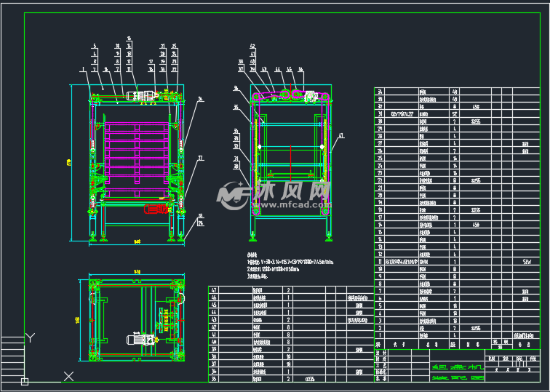Click part balloon number 1 at front view
Screen dimensions: 550x392
(x=84, y=69)
